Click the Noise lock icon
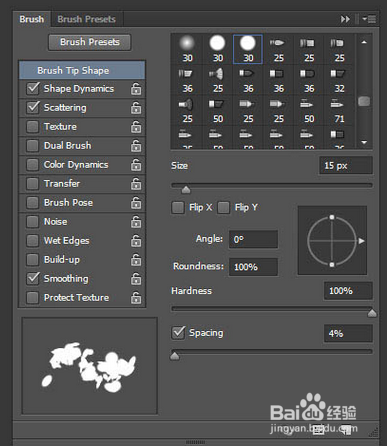This screenshot has width=387, height=446. pos(136,222)
